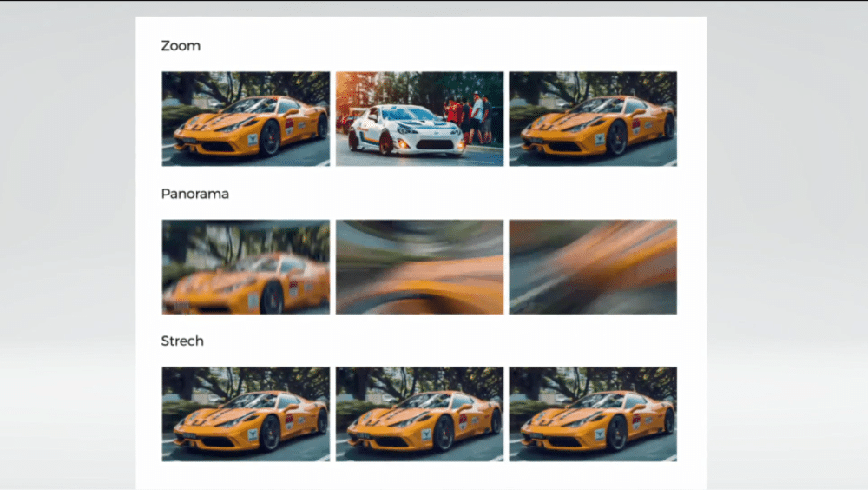868x490 pixels.
Task: Click the first Panorama row blurred car thumbnail
Action: coord(246,268)
